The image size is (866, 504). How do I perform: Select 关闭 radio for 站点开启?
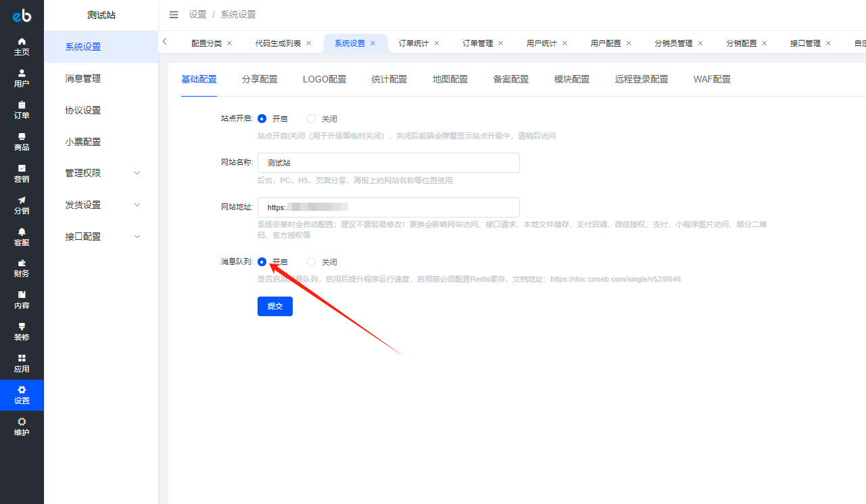[x=312, y=119]
